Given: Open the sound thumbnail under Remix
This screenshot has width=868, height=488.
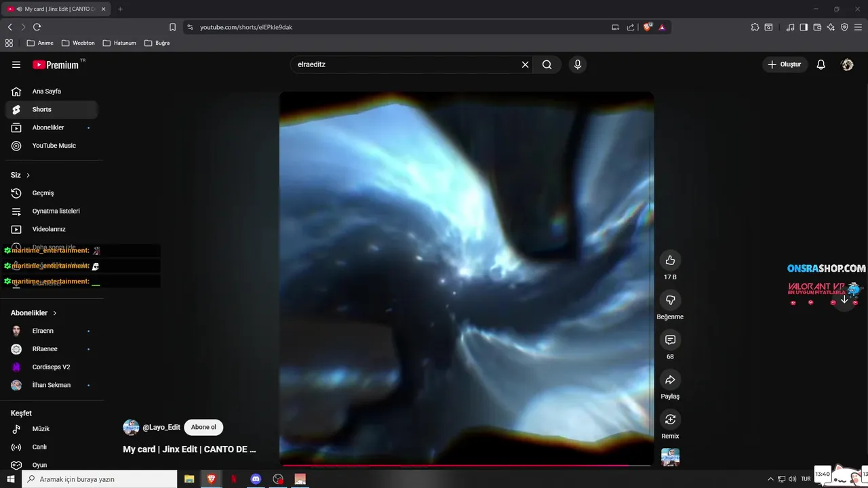Looking at the screenshot, I should pyautogui.click(x=670, y=457).
